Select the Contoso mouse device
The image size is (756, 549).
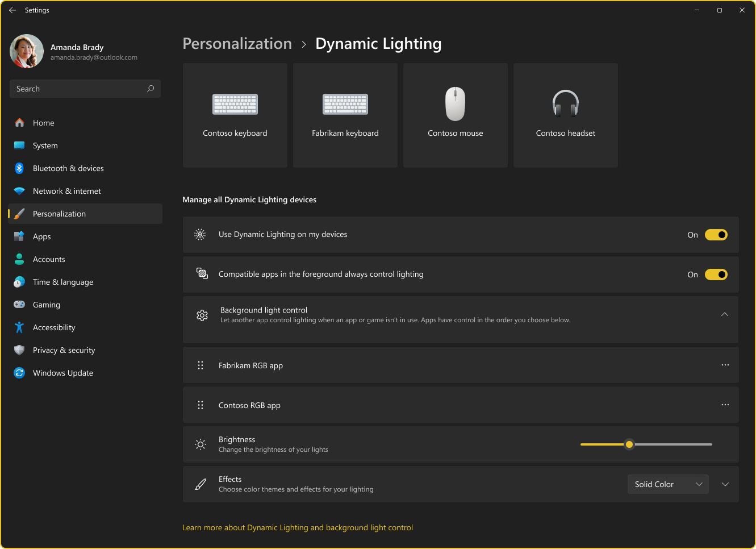[x=455, y=115]
